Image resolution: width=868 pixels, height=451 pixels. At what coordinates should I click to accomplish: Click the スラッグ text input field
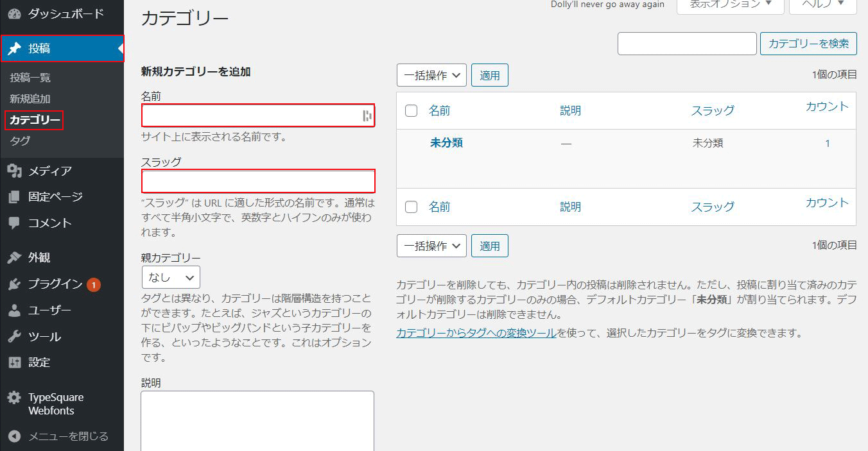257,182
